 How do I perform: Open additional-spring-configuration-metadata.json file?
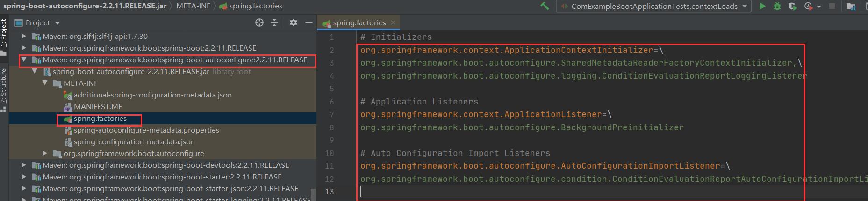(x=152, y=95)
